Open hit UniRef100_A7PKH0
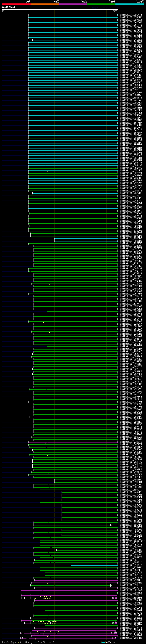This screenshot has height=644, width=146. (131, 568)
